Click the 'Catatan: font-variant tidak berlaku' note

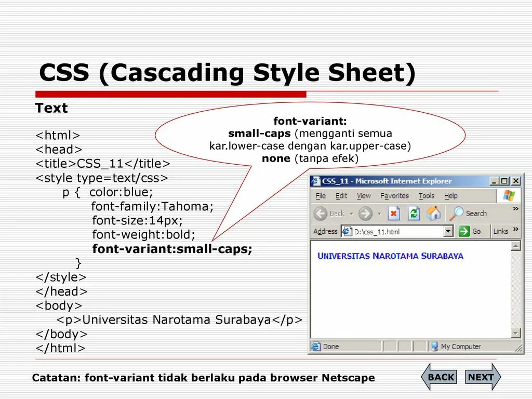tap(204, 378)
